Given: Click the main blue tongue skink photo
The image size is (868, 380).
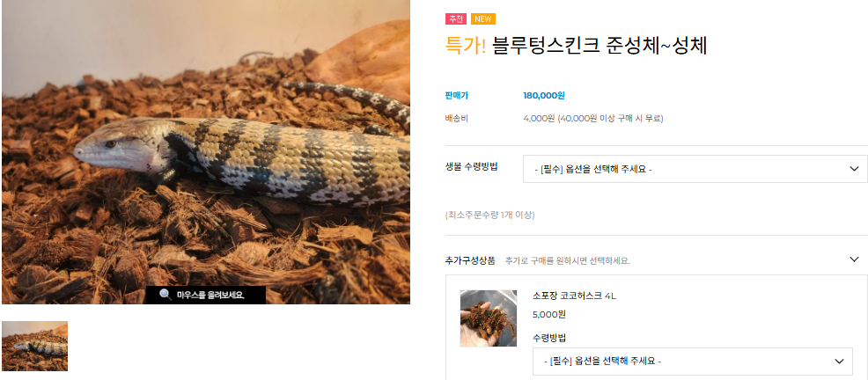Looking at the screenshot, I should tap(206, 151).
